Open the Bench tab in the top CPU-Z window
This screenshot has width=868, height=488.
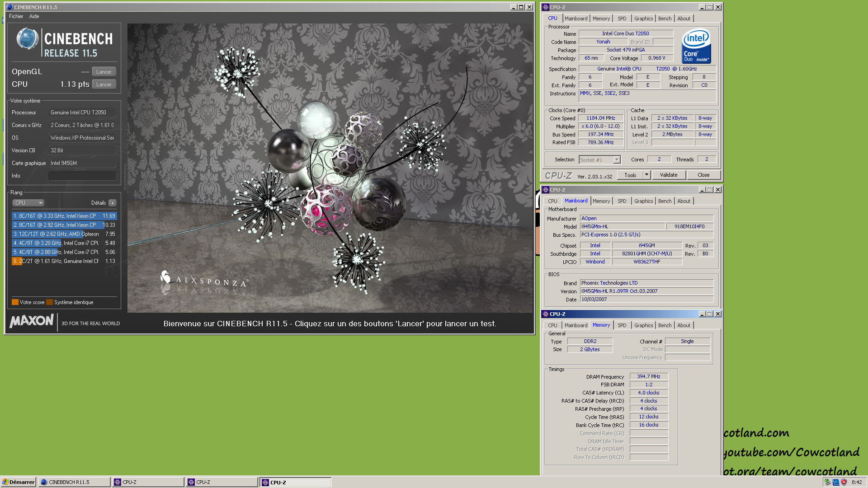(x=665, y=19)
